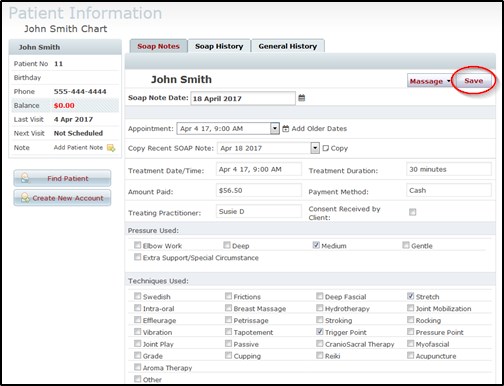Check the Hydrotherapy checkbox
The width and height of the screenshot is (504, 386).
pos(320,308)
